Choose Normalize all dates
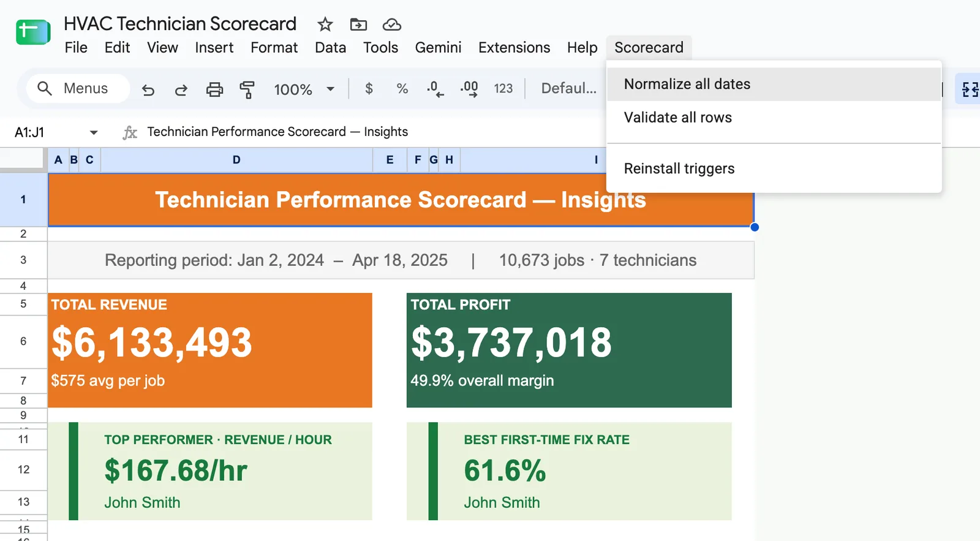980x541 pixels. [774, 84]
